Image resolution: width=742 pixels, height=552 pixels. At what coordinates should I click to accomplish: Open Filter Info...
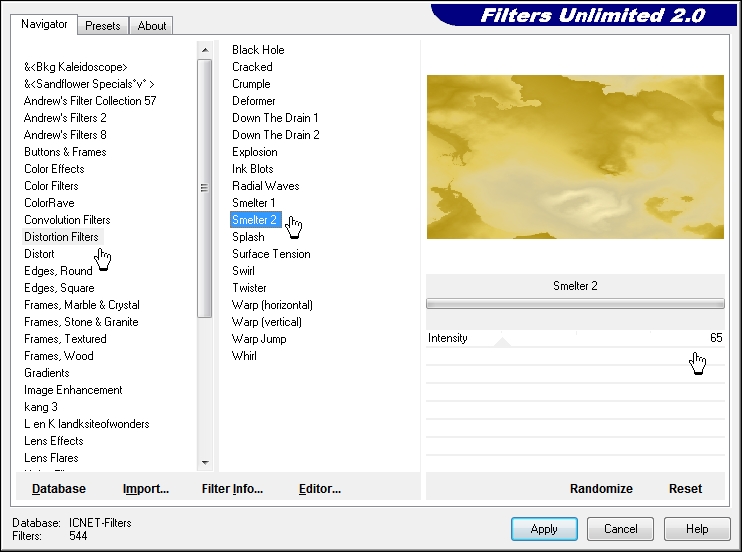[232, 489]
